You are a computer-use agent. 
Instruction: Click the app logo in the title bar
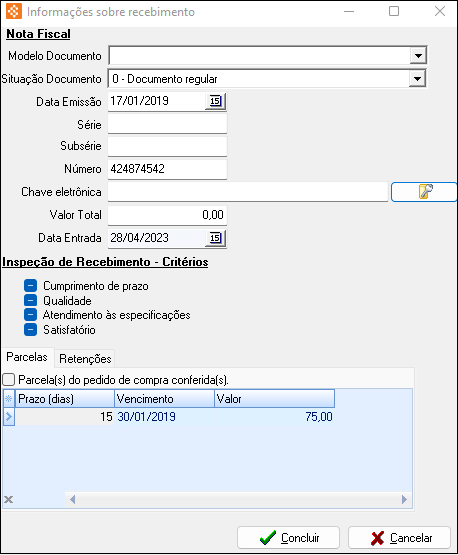(14, 11)
